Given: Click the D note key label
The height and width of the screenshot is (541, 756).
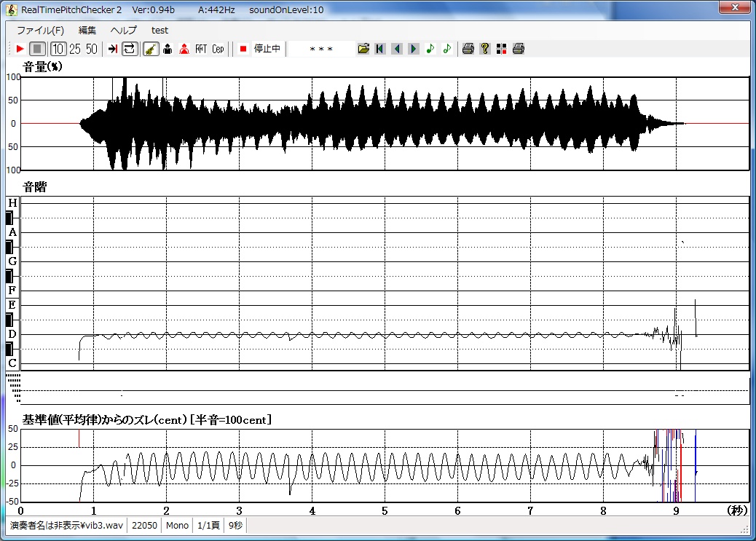Looking at the screenshot, I should 12,333.
